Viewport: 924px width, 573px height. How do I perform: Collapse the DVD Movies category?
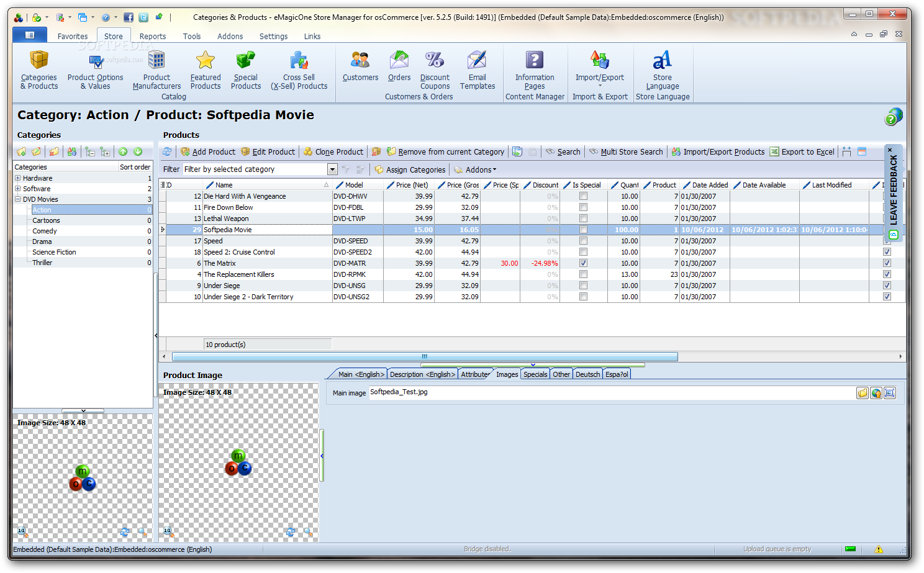(18, 199)
